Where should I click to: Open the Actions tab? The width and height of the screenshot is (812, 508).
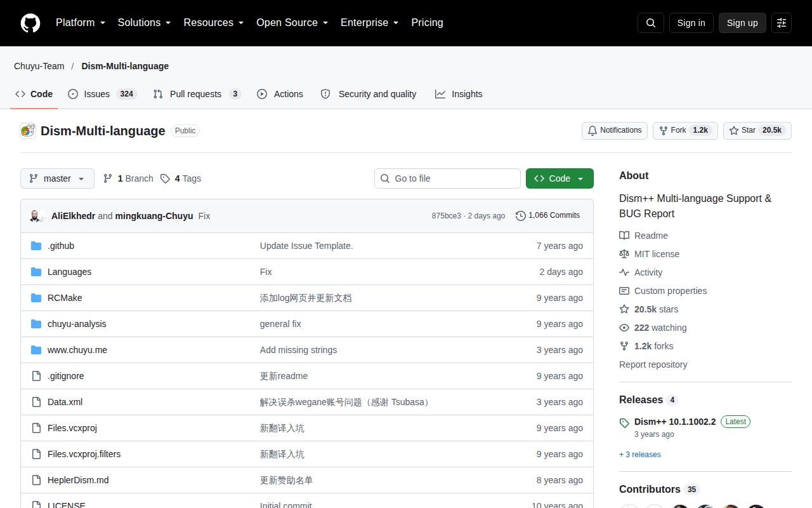(280, 94)
